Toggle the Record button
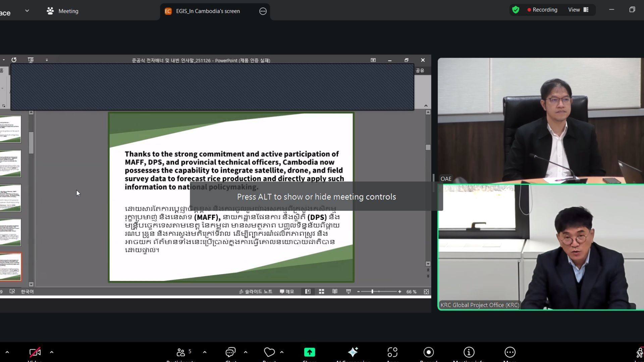This screenshot has width=644, height=362. pos(428,352)
